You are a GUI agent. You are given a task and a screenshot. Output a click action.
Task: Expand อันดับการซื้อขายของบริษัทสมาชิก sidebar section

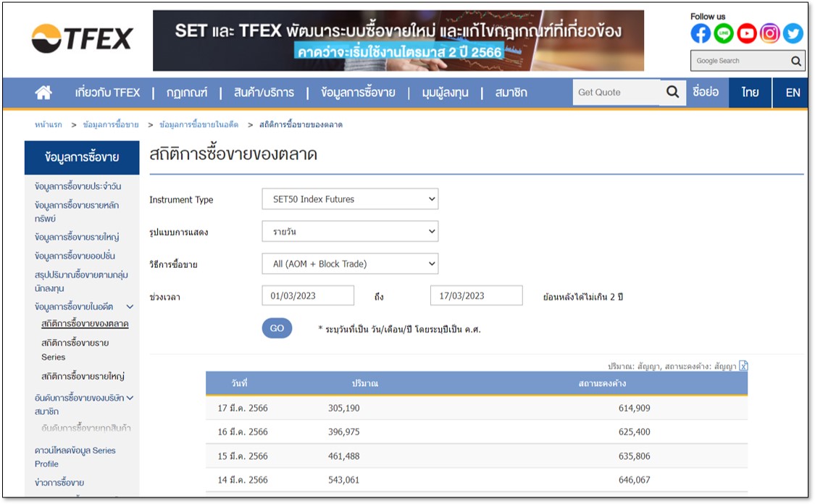tap(130, 398)
